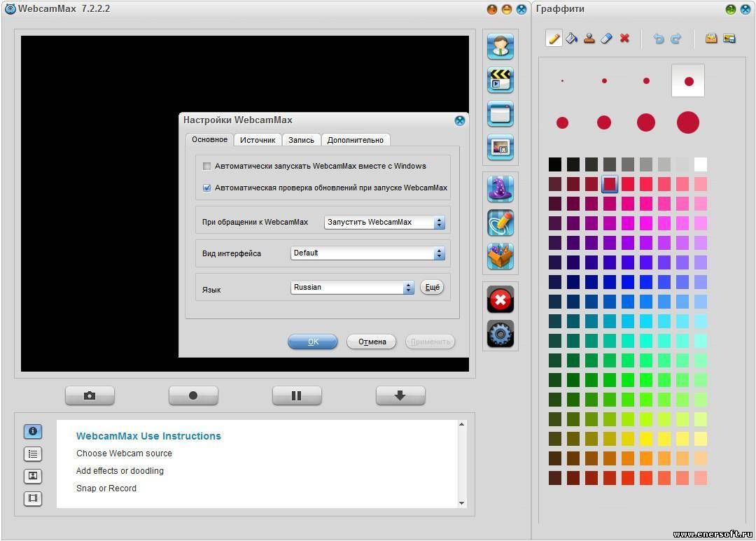This screenshot has height=541, width=756.
Task: Open the wizard hat effects panel
Action: (500, 189)
